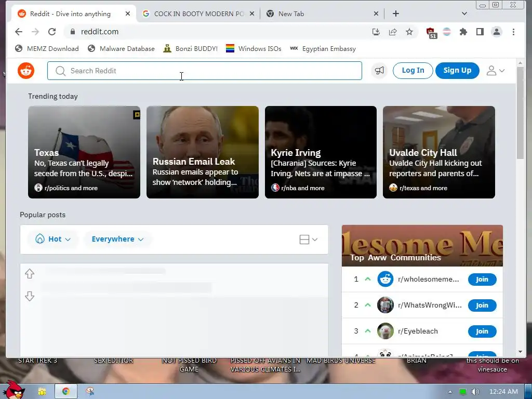Click the pink-blue striped extension icon
Screen dimensions: 532x399
click(447, 32)
